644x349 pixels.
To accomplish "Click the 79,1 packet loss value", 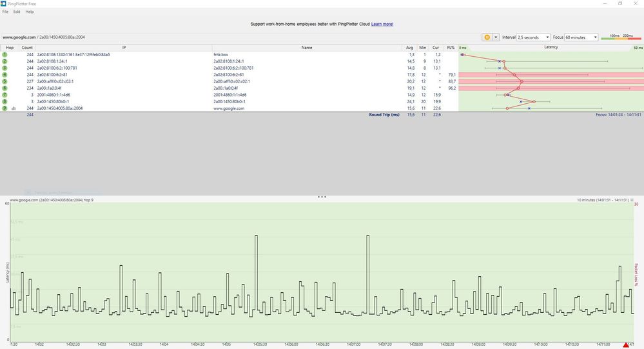I will point(452,75).
